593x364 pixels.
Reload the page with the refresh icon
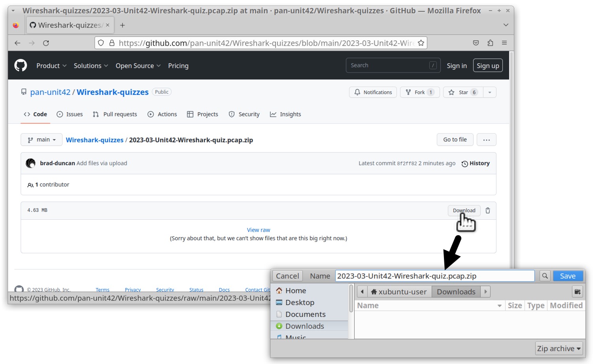(x=46, y=43)
